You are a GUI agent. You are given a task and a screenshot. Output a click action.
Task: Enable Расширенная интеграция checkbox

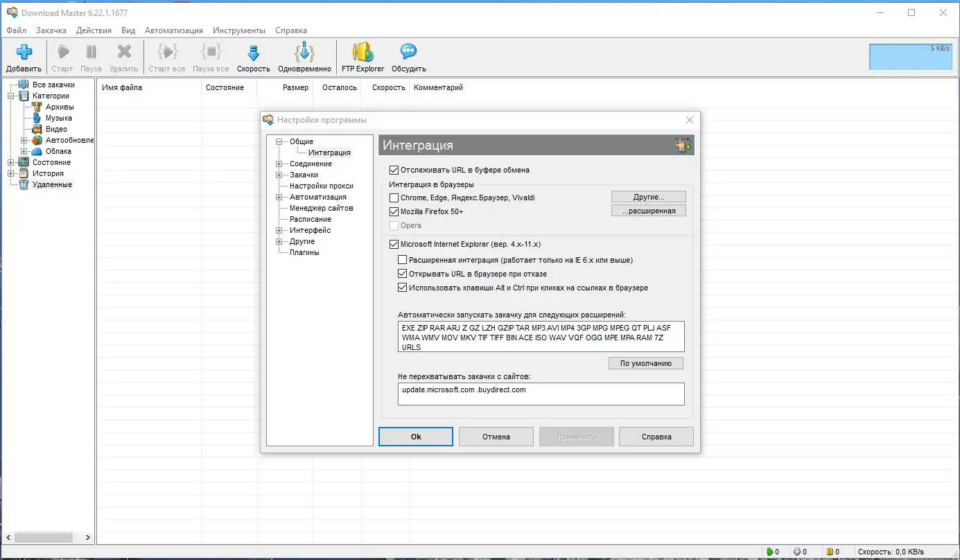(403, 260)
